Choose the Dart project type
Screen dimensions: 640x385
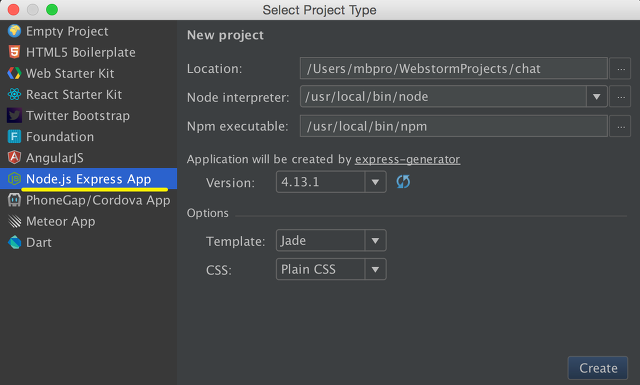click(x=88, y=243)
